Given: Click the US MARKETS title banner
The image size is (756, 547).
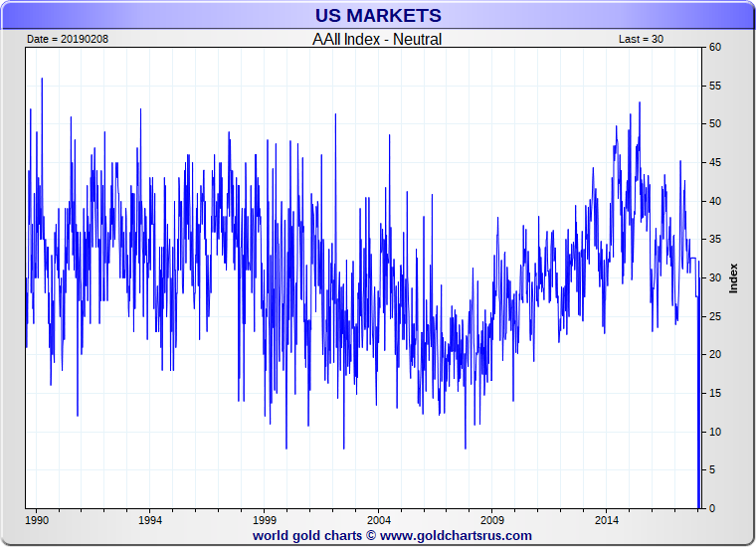Looking at the screenshot, I should click(x=378, y=16).
